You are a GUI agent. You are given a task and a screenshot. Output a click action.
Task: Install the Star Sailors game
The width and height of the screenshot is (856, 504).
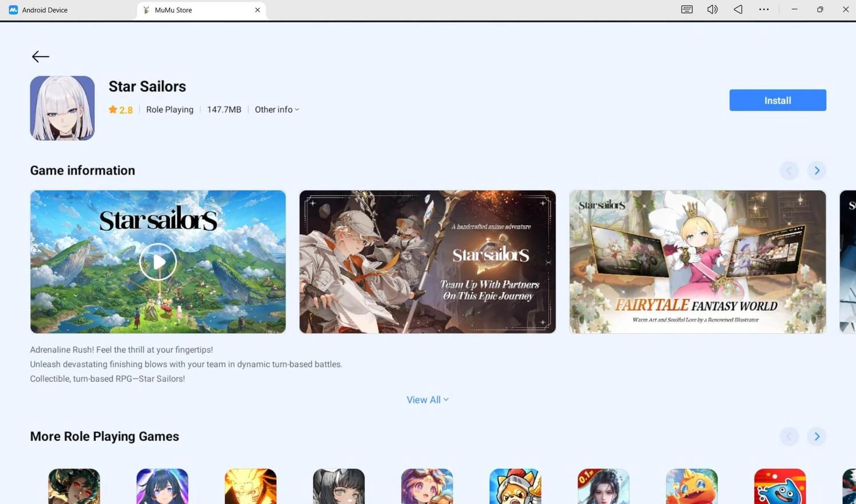click(x=777, y=100)
